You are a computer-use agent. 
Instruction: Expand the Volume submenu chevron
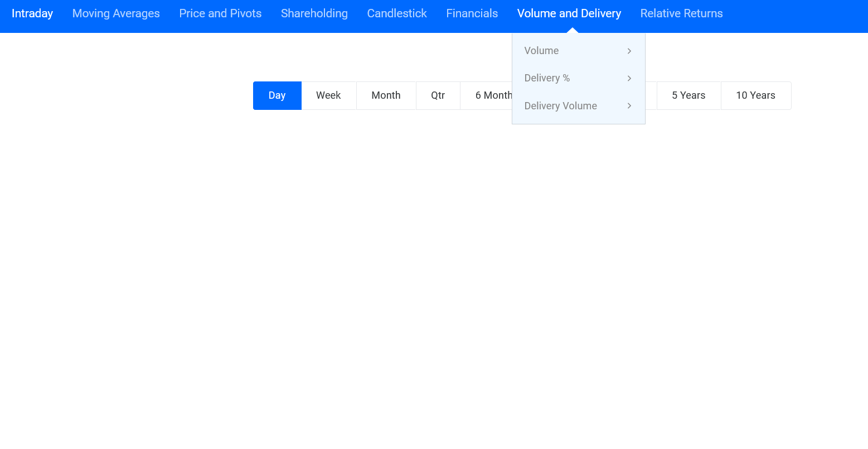click(629, 51)
